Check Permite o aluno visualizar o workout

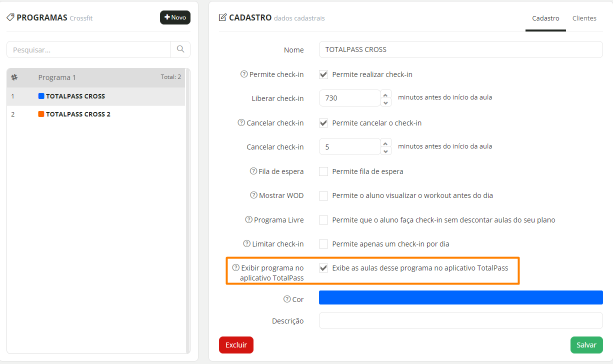(x=323, y=195)
